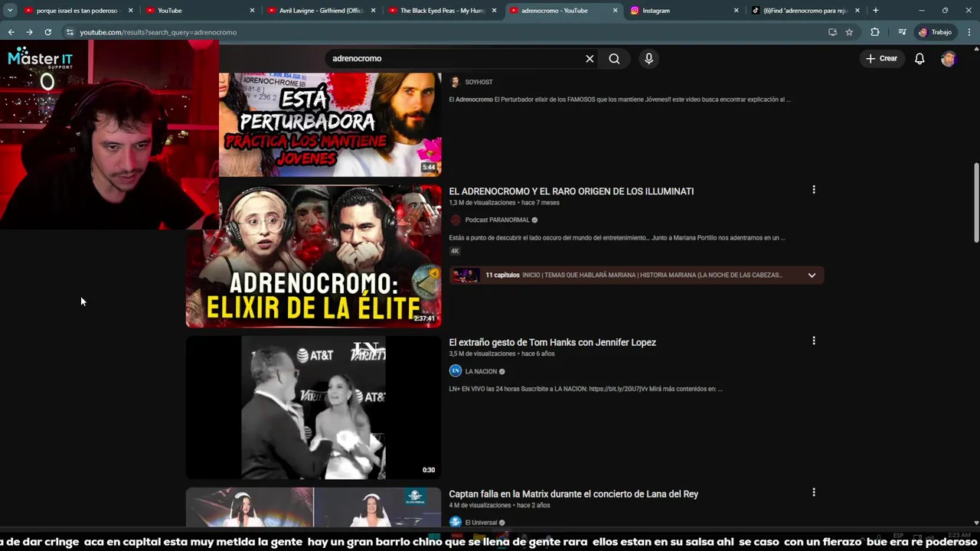Open browser extensions puzzle icon
The height and width of the screenshot is (551, 980).
pos(875,32)
